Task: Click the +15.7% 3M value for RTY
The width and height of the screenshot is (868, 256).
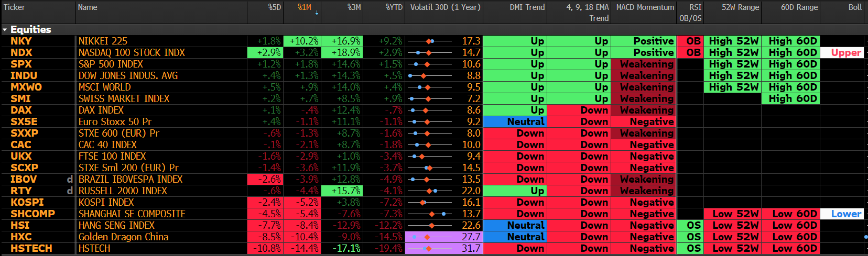Action: tap(342, 191)
